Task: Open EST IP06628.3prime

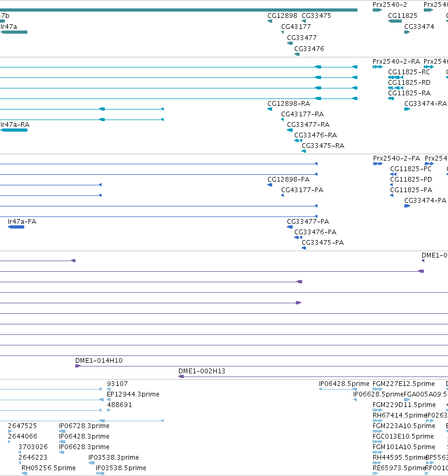Action: click(x=84, y=447)
